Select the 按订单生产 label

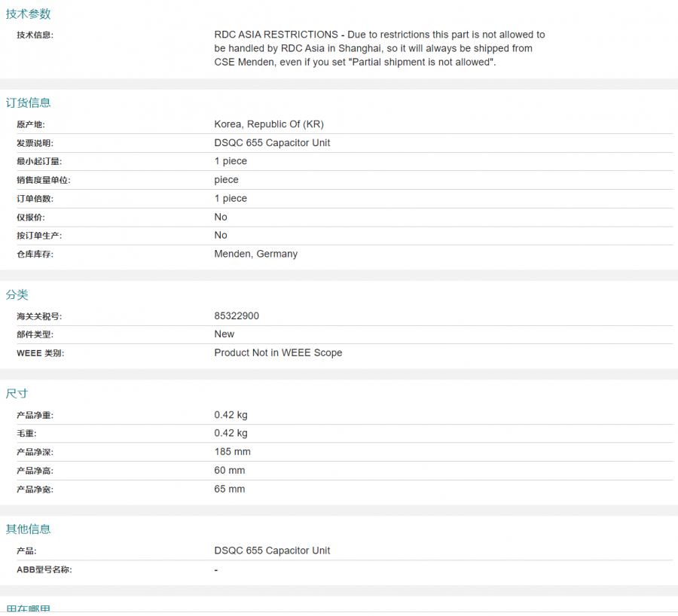(39, 236)
